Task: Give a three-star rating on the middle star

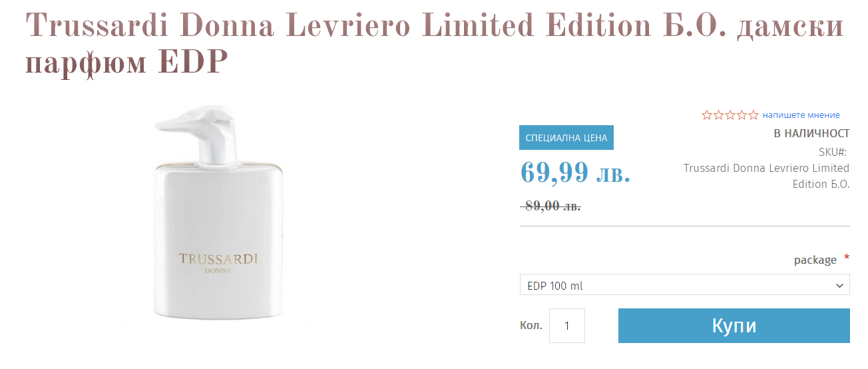Action: click(x=730, y=115)
